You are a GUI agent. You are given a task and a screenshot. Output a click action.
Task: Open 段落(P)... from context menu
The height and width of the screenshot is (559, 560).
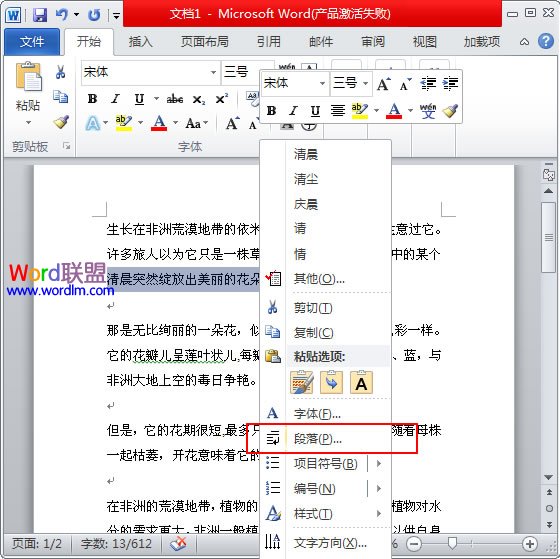[318, 439]
